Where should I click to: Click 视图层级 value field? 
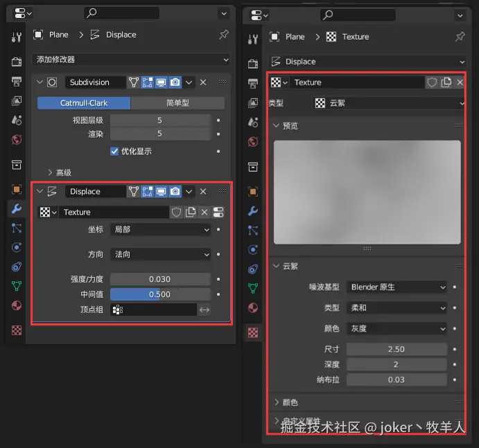click(160, 120)
